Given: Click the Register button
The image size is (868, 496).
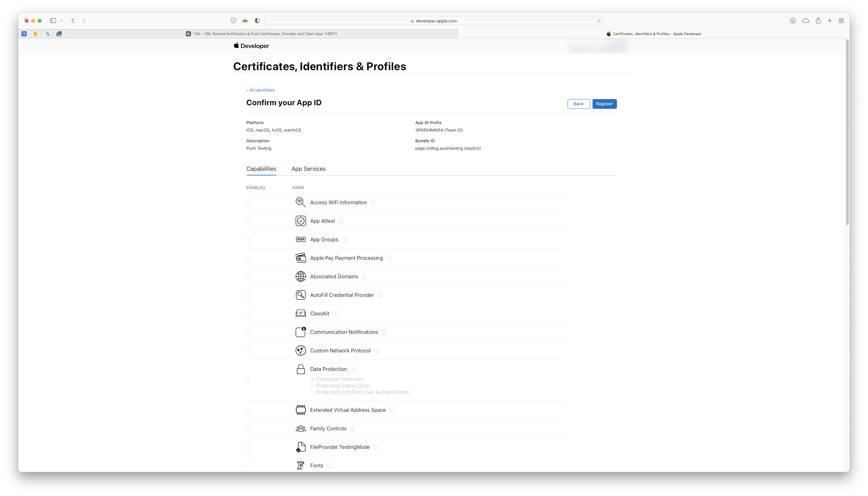Looking at the screenshot, I should (x=604, y=104).
